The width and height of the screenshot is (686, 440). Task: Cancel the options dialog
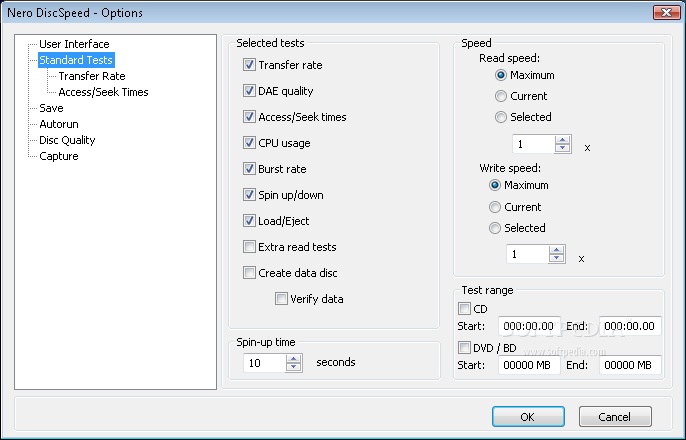(x=615, y=416)
